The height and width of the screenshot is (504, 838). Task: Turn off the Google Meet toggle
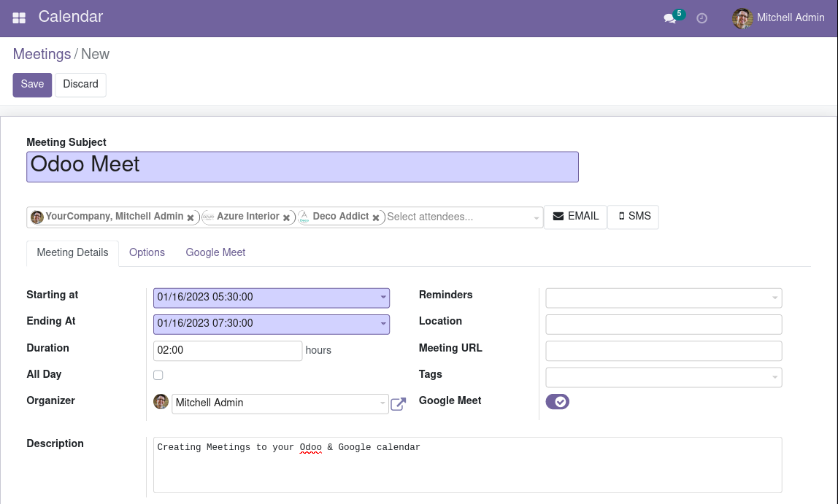(x=557, y=401)
